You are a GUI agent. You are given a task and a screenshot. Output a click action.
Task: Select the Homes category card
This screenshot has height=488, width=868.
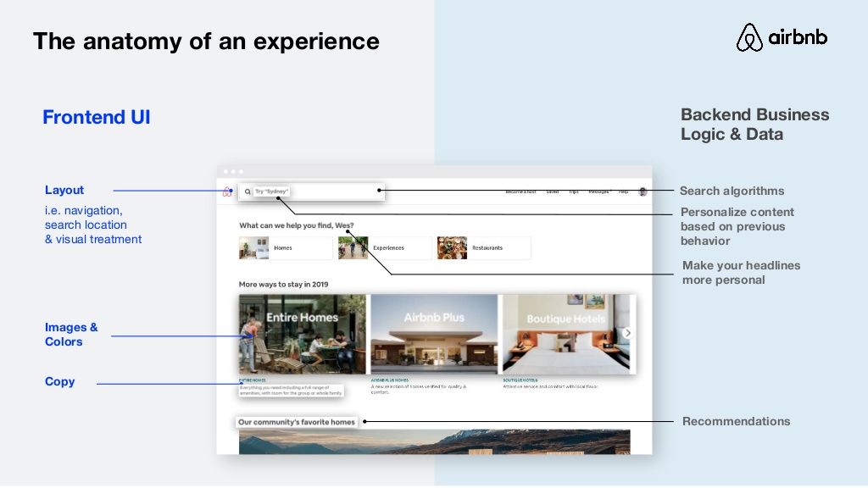point(286,248)
